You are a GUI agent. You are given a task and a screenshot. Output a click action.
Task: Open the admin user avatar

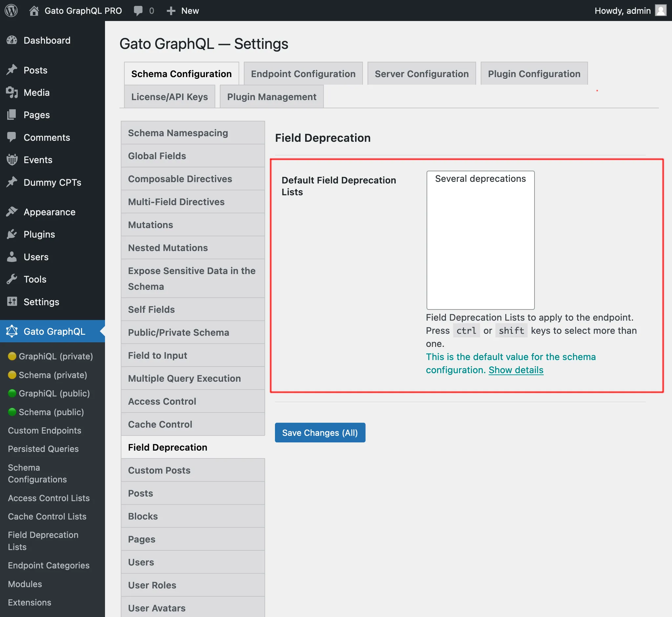(x=661, y=11)
